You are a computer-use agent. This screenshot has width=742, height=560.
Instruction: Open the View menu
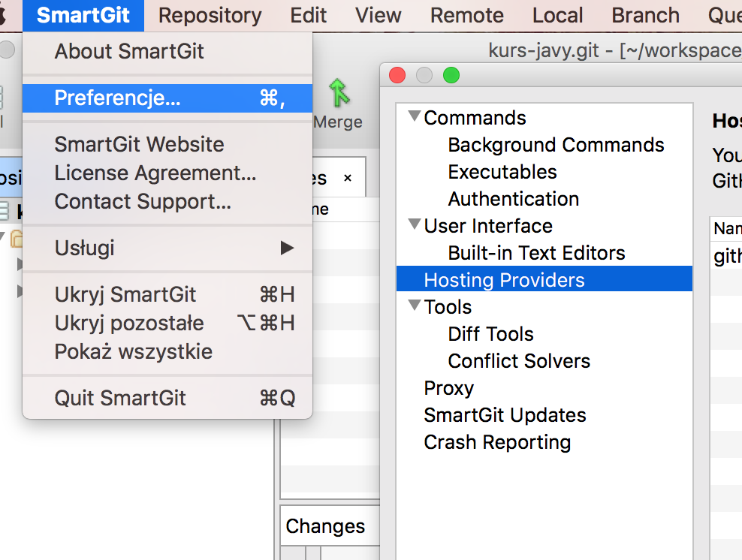pos(378,16)
